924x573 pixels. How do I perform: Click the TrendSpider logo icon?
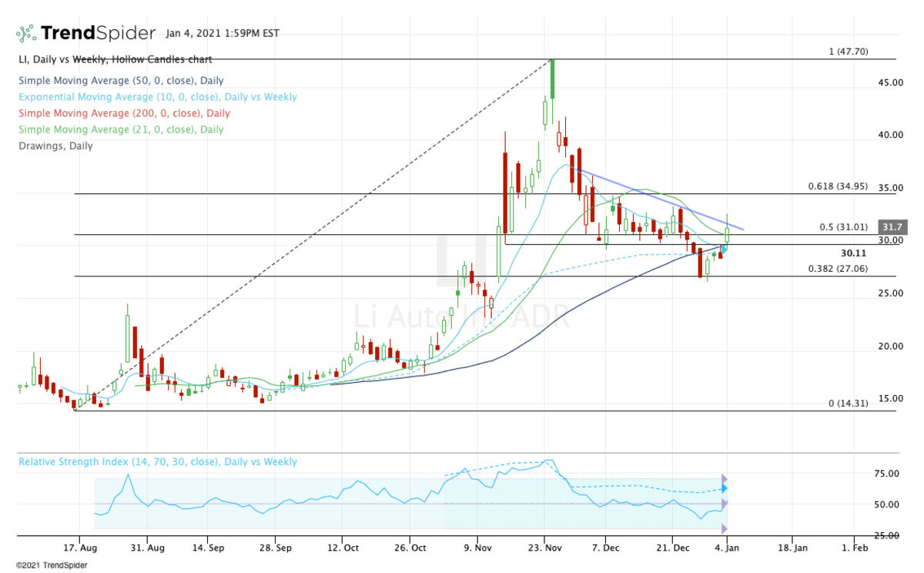tap(25, 33)
